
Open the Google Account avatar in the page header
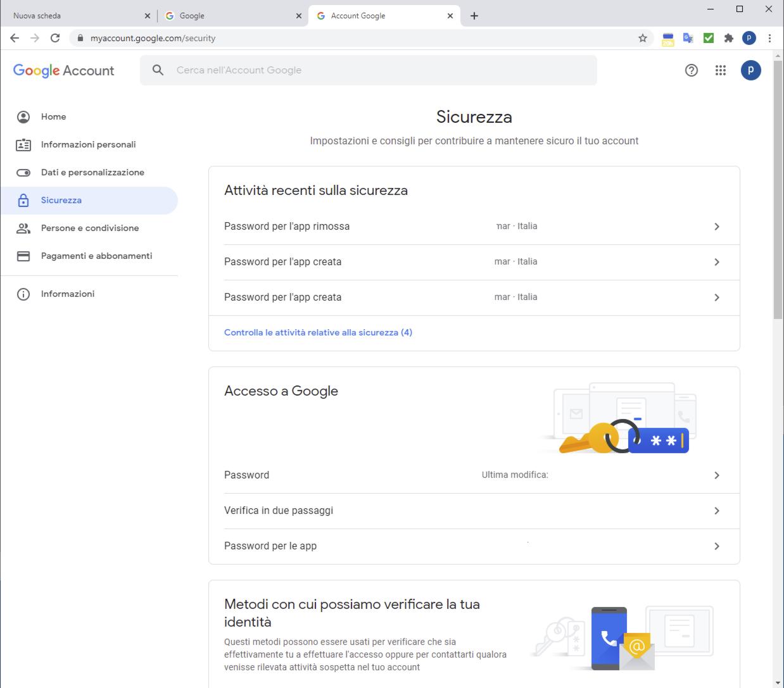(751, 70)
